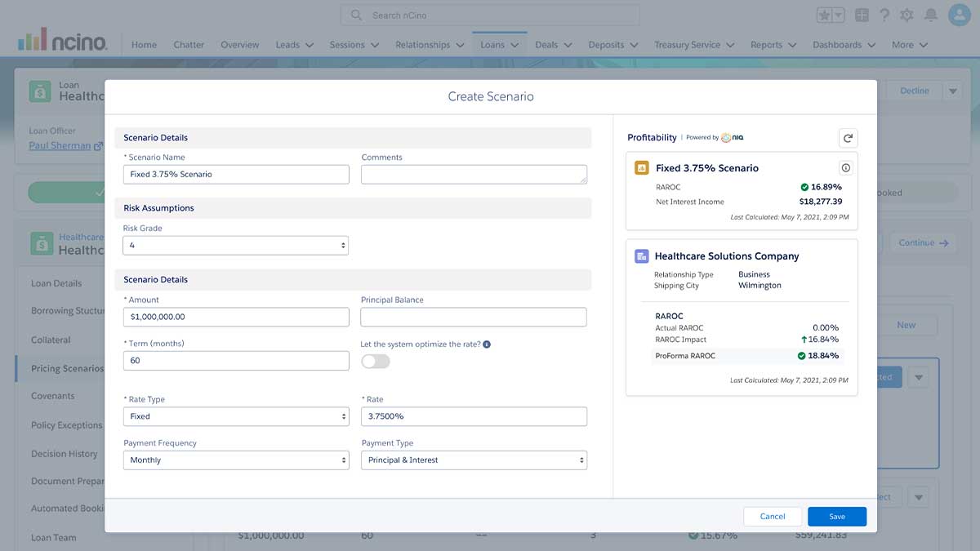Refresh the Profitability panel
Viewport: 980px width, 551px height.
[848, 138]
